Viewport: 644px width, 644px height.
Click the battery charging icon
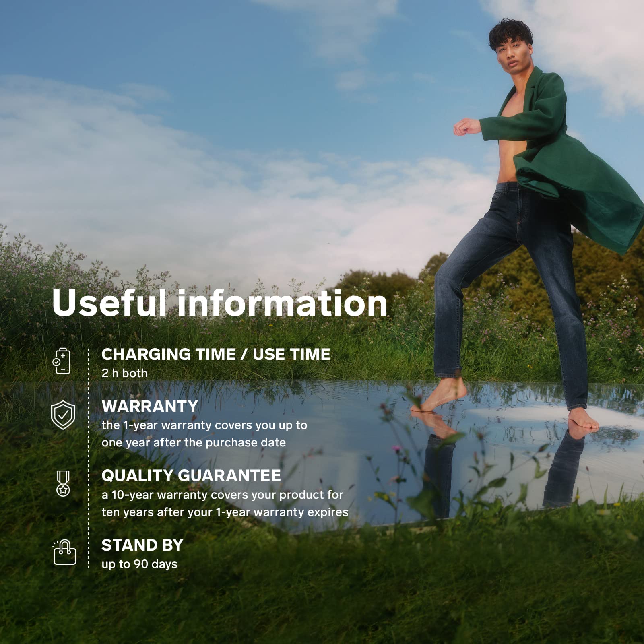[x=62, y=361]
